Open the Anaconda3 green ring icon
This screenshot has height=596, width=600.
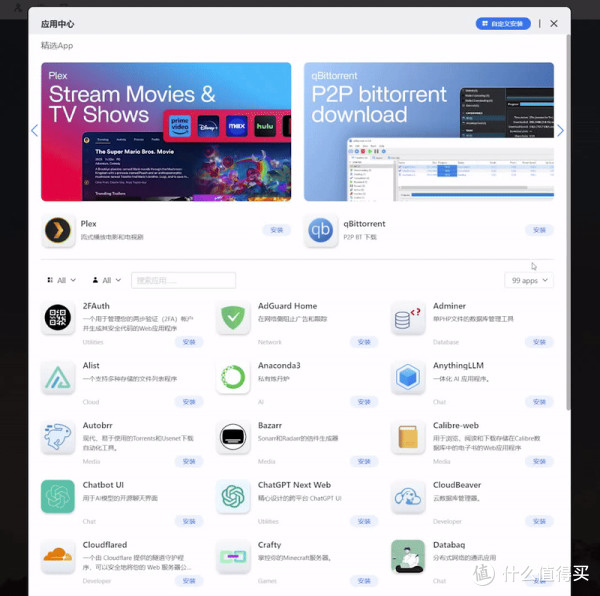pos(233,377)
